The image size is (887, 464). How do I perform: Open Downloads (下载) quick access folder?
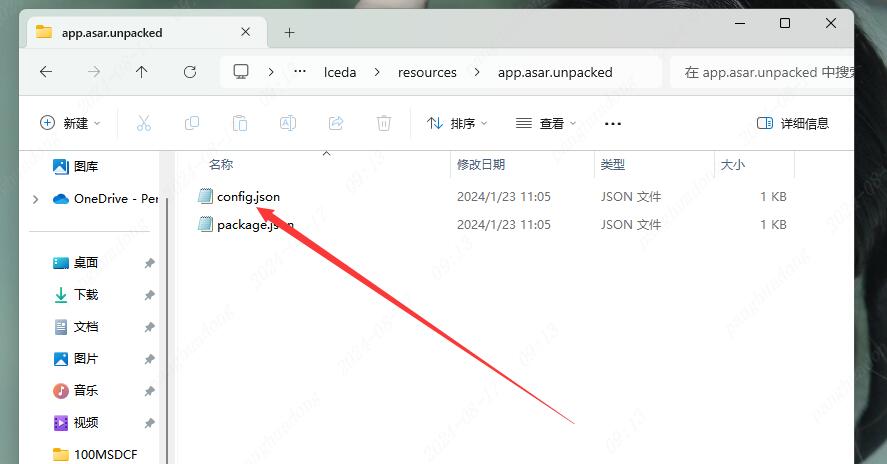tap(86, 294)
